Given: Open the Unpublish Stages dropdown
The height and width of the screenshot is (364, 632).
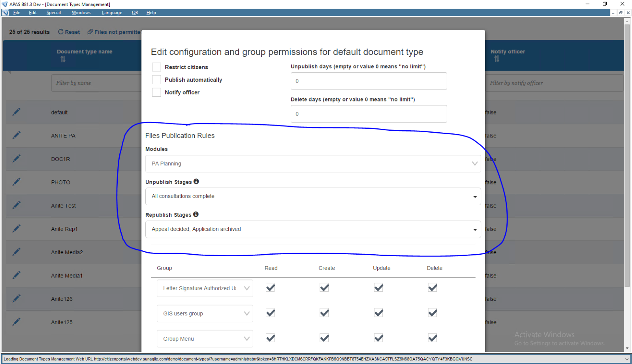Looking at the screenshot, I should 313,196.
